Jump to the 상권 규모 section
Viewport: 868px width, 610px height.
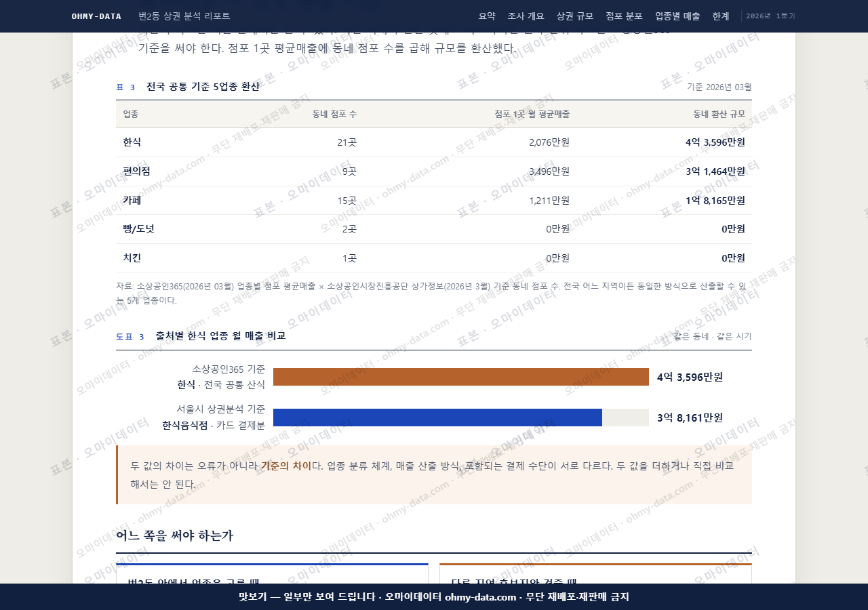[x=574, y=16]
